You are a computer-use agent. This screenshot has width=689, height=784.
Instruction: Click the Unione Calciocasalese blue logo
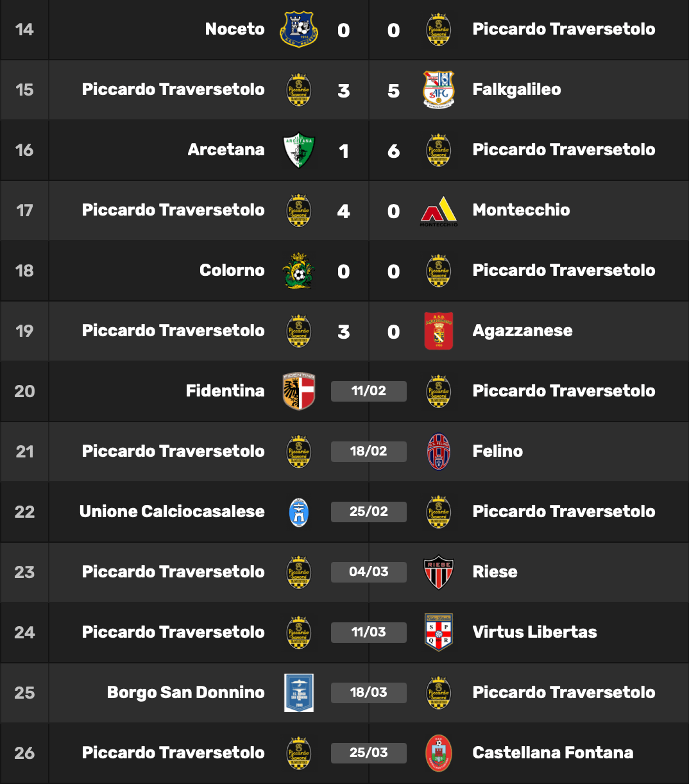point(299,512)
